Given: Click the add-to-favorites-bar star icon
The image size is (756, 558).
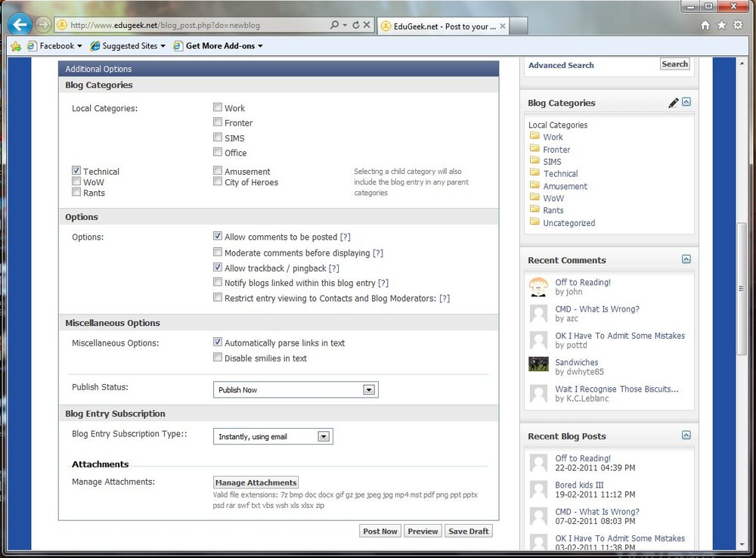Looking at the screenshot, I should coord(16,46).
